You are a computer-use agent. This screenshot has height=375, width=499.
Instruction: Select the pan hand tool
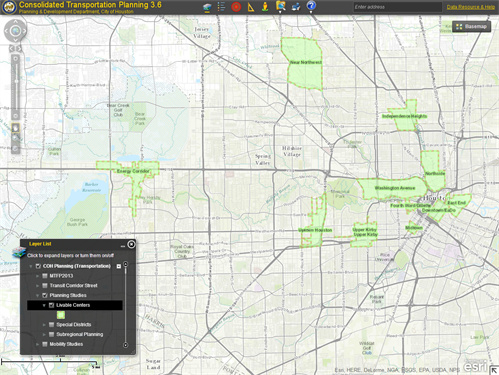click(x=16, y=128)
